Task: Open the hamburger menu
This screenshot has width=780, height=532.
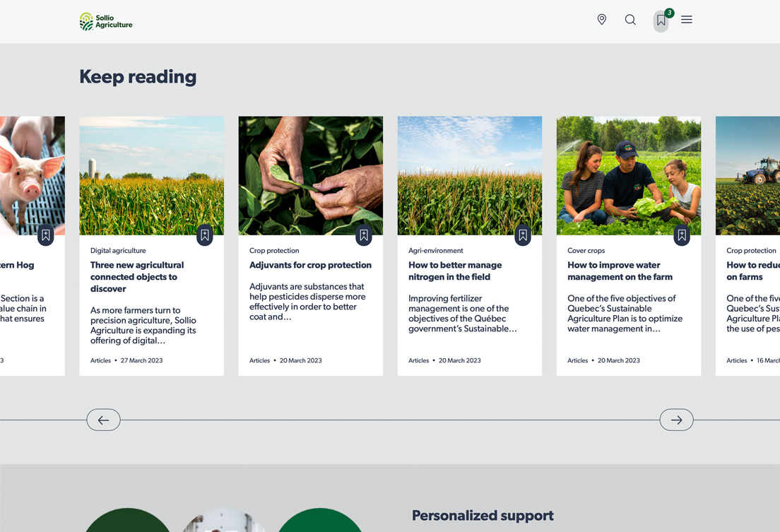Action: tap(687, 20)
